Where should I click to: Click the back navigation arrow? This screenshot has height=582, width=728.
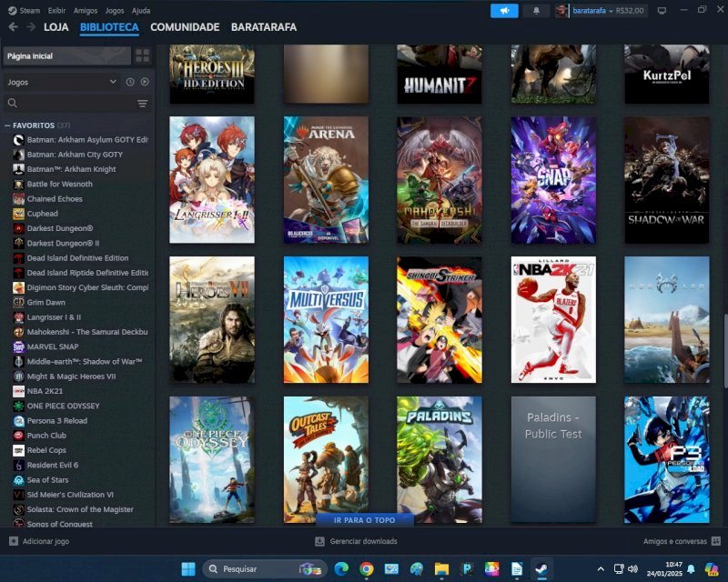(13, 27)
